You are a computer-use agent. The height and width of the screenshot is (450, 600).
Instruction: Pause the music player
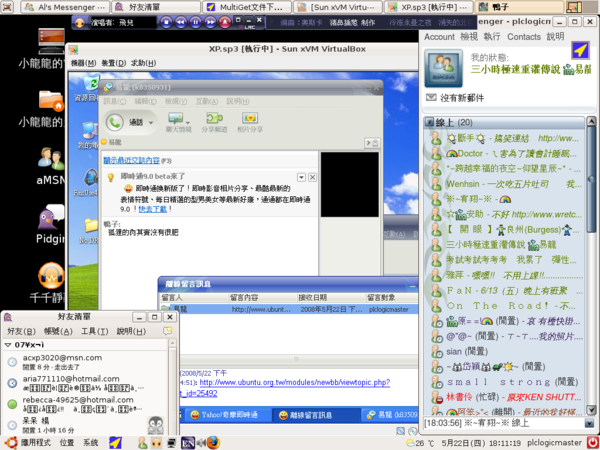coord(196,22)
